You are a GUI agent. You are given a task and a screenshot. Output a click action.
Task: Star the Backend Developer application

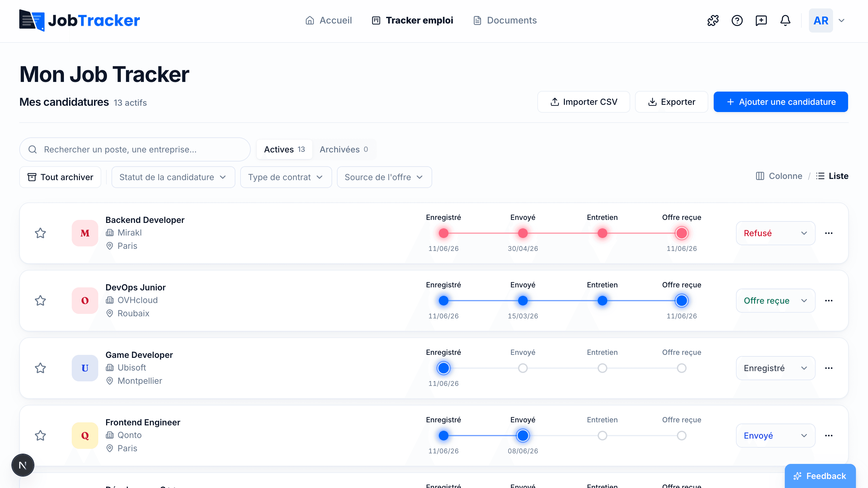point(40,233)
